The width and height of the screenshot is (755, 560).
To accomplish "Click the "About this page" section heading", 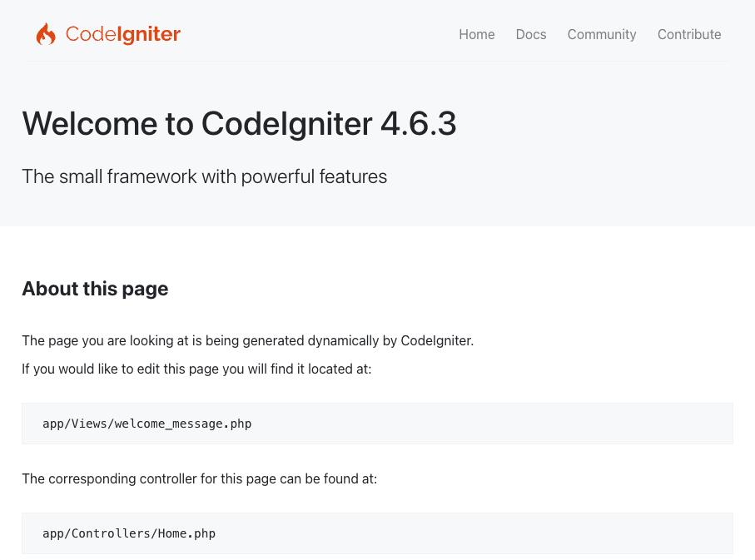I will (95, 289).
